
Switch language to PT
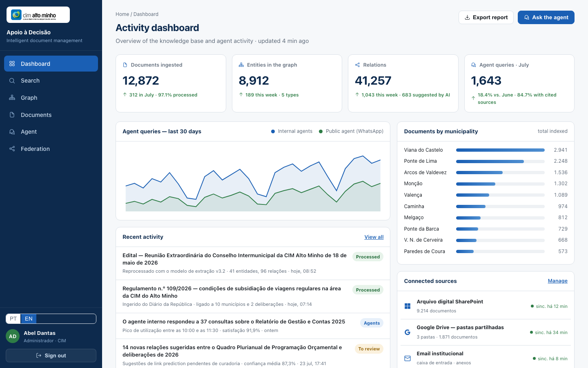13,319
